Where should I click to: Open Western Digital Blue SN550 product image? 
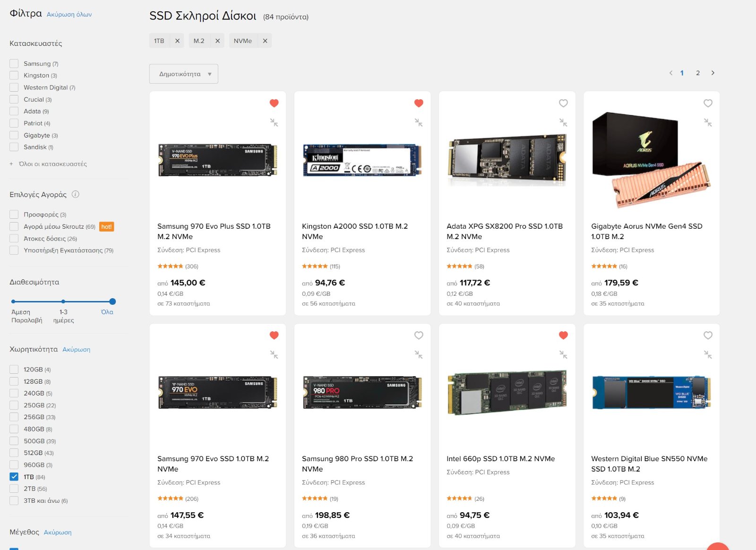pyautogui.click(x=652, y=392)
